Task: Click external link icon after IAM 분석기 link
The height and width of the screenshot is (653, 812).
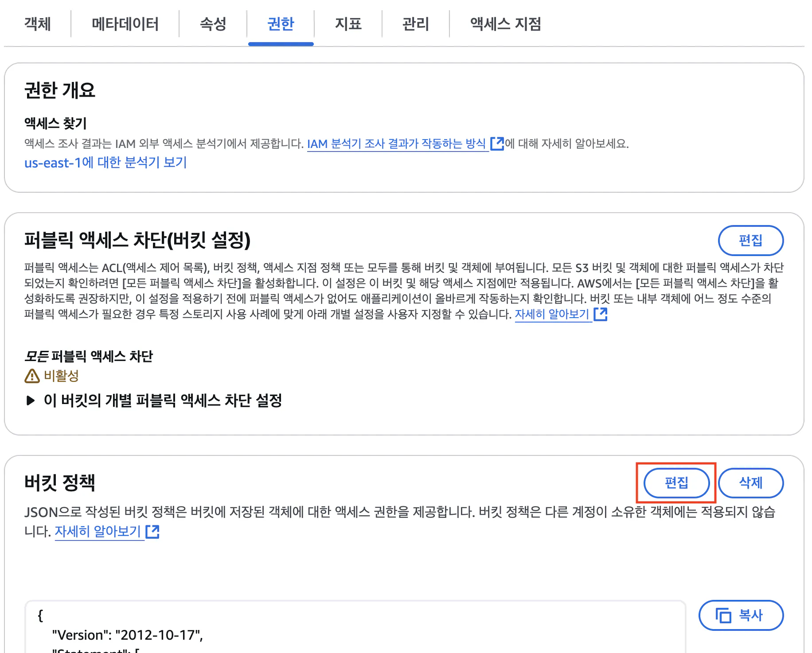Action: pyautogui.click(x=497, y=144)
